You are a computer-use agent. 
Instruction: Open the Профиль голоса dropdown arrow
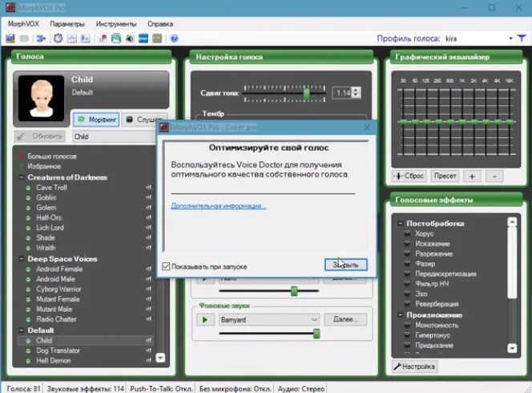pos(510,38)
